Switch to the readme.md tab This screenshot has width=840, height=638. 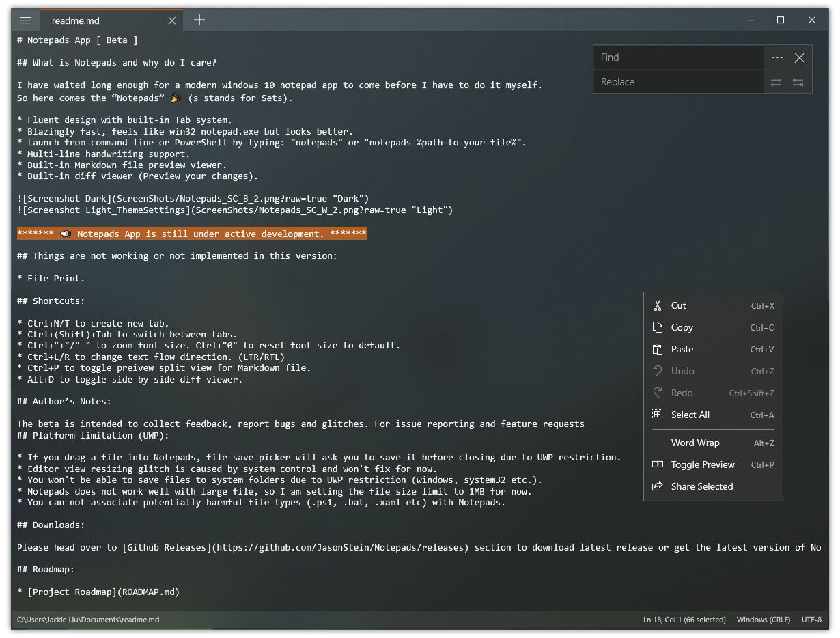click(x=95, y=20)
